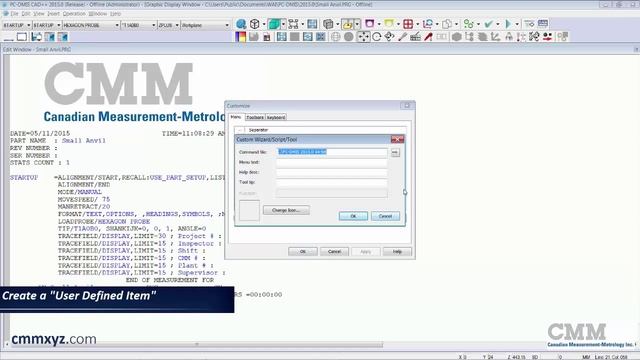The height and width of the screenshot is (360, 640).
Task: Click Cancel in Custom Wizard/Script/Tool dialog
Action: tap(385, 216)
